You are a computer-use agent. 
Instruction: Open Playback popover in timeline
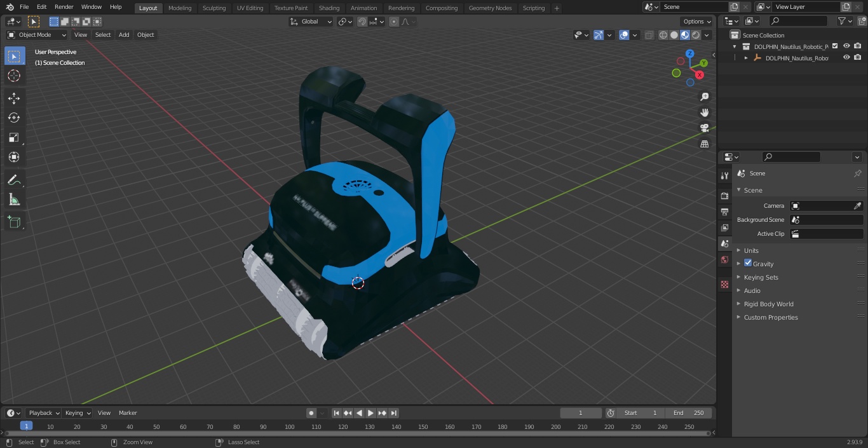coord(44,413)
